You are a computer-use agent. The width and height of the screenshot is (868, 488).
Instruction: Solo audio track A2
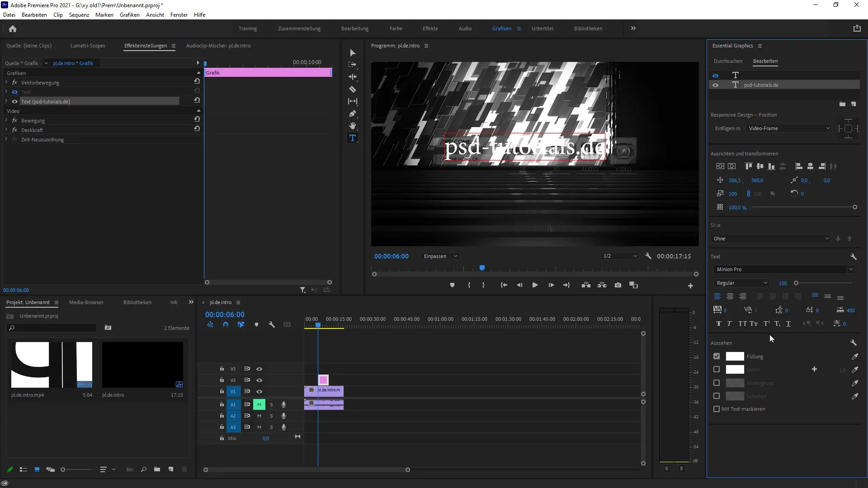[271, 416]
